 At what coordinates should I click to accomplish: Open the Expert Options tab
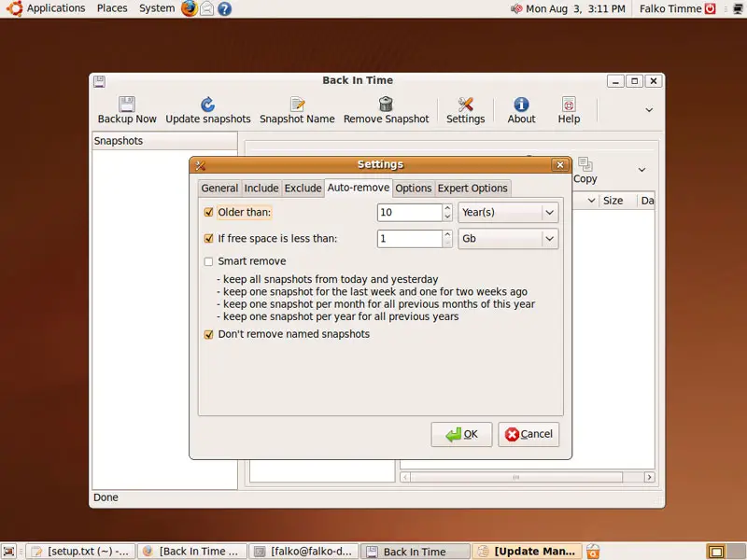pos(472,189)
